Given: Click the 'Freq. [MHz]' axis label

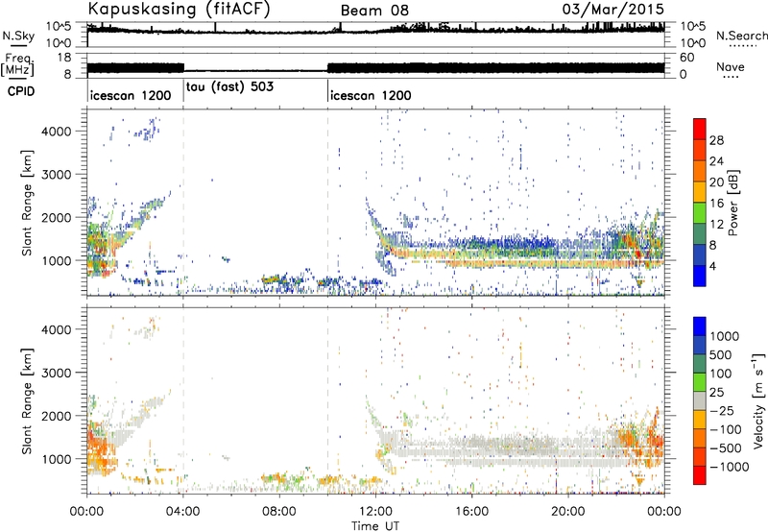Looking at the screenshot, I should click(x=17, y=65).
